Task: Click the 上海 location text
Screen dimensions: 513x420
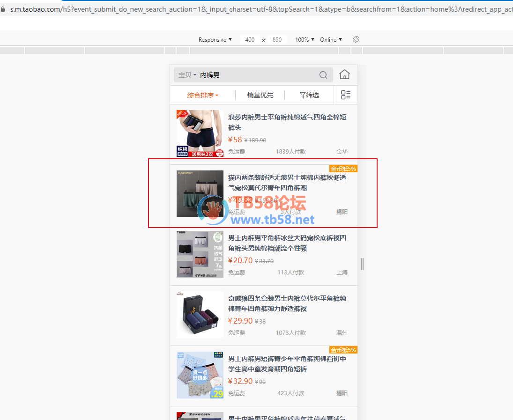Action: tap(342, 272)
